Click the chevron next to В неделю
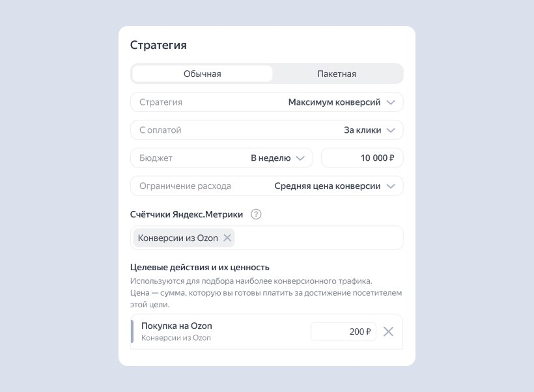The height and width of the screenshot is (392, 534). 300,158
